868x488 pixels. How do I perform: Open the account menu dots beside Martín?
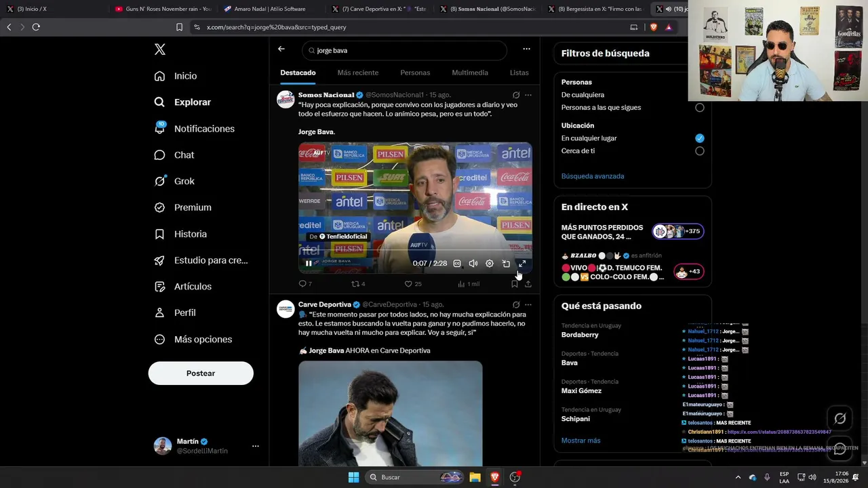pos(256,446)
